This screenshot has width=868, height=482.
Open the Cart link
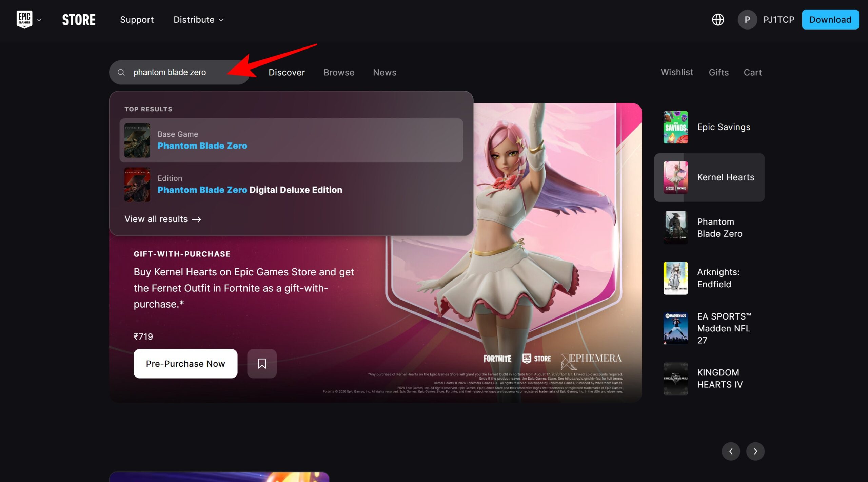752,72
